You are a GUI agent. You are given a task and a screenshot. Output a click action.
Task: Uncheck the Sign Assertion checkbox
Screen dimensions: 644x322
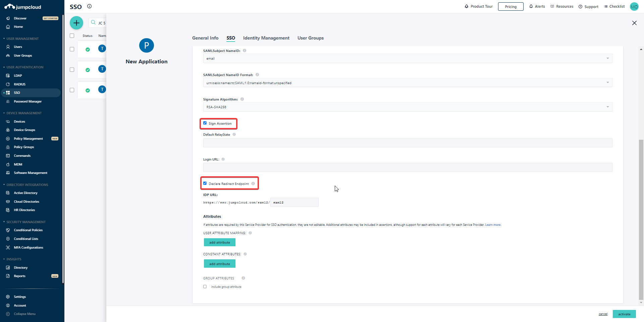coord(205,123)
